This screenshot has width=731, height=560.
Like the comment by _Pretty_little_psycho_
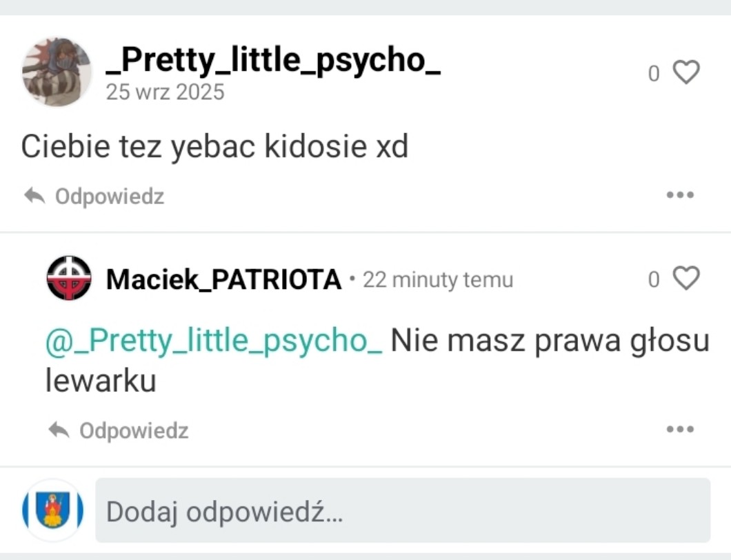[685, 72]
